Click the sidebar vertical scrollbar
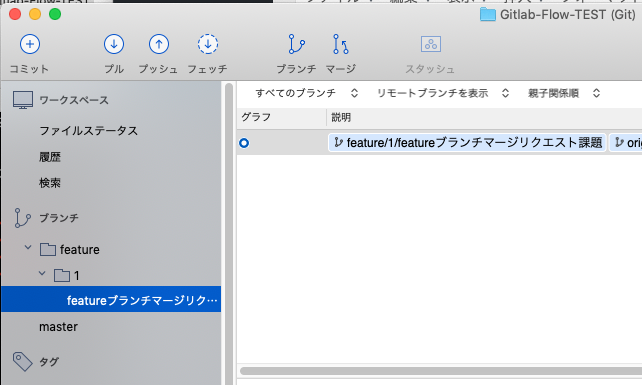The width and height of the screenshot is (642, 385). (229, 233)
